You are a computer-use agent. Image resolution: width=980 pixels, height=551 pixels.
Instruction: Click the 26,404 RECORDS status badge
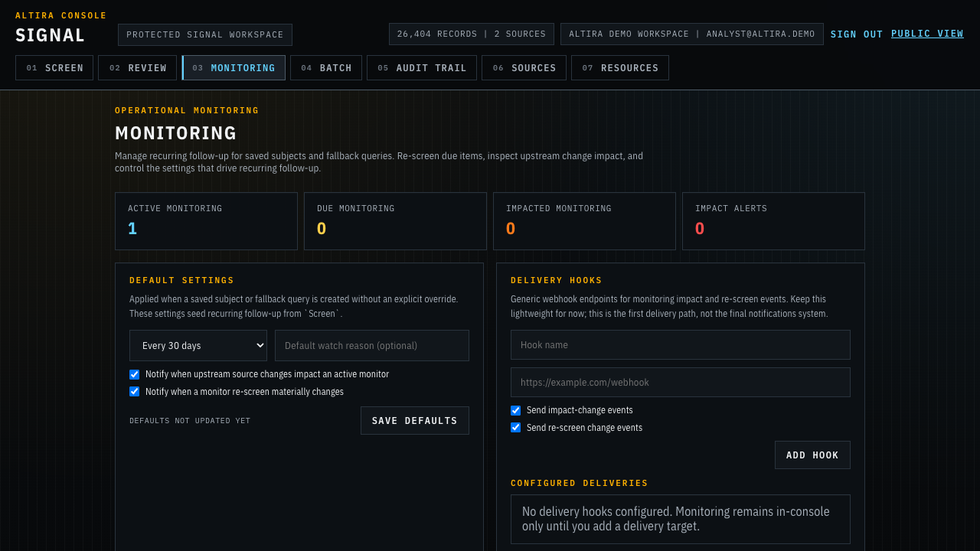[472, 34]
